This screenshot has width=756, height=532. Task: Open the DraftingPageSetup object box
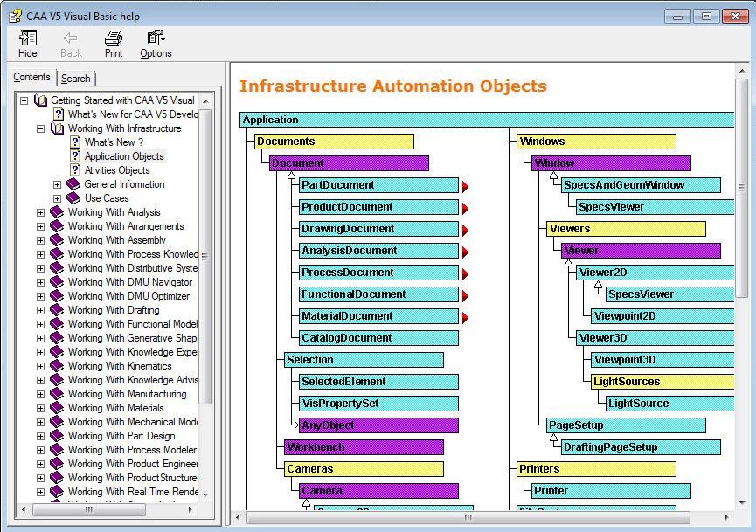(x=641, y=447)
